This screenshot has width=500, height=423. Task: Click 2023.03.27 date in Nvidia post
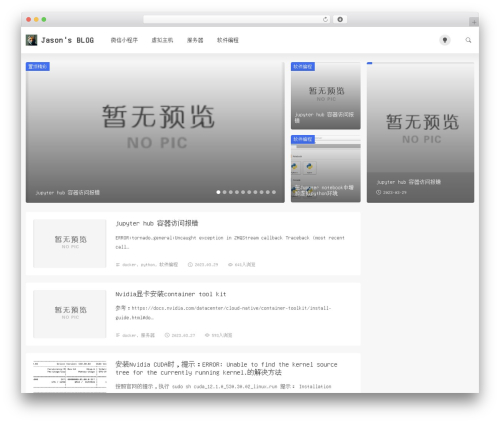click(x=183, y=335)
